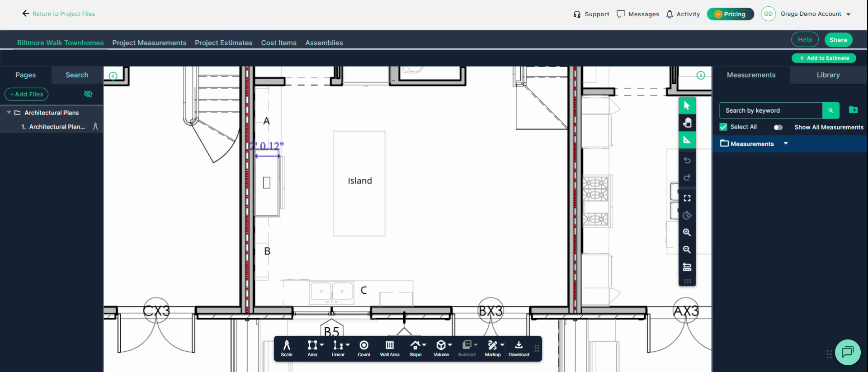The image size is (868, 372).
Task: Activate the pan hand tool
Action: coord(687,123)
